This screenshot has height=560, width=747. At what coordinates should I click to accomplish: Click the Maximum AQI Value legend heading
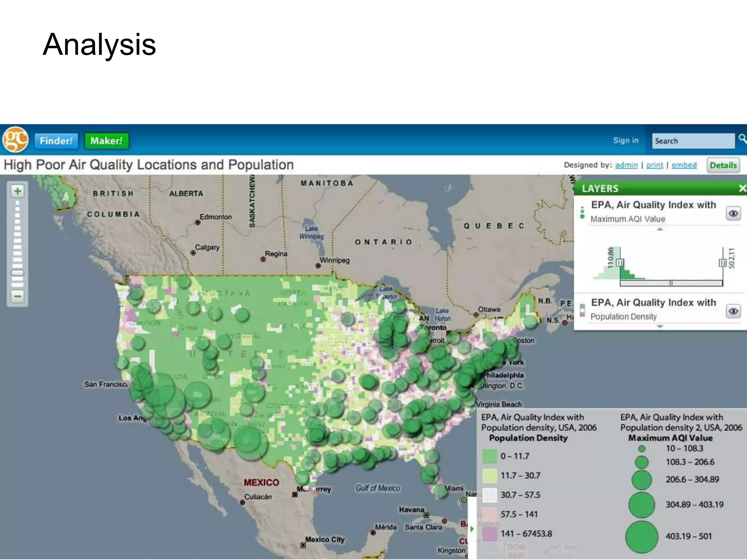670,438
